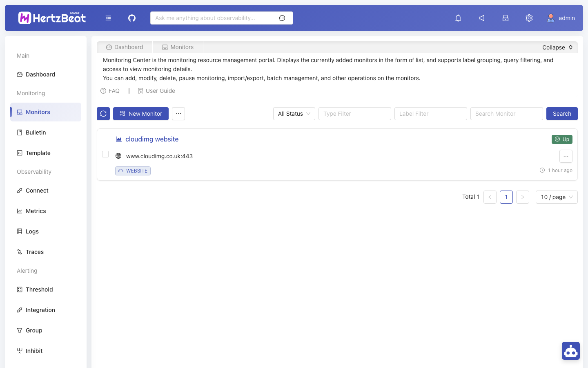Open the more actions button beside New Monitor

pos(178,114)
